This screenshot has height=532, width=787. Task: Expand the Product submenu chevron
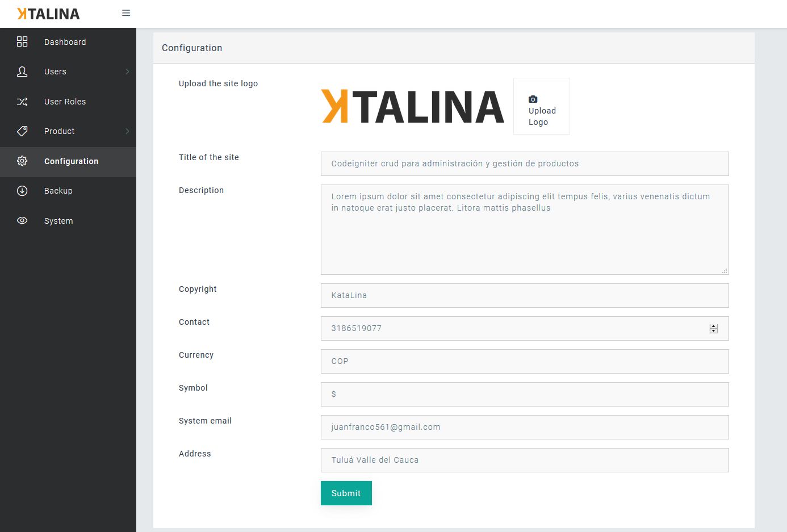[127, 131]
